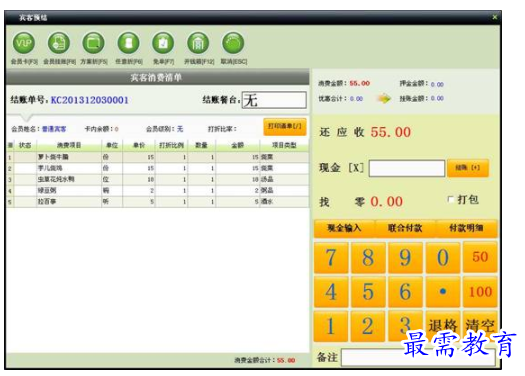The image size is (525, 376).
Task: Tap keypad digit 9
Action: (x=405, y=257)
